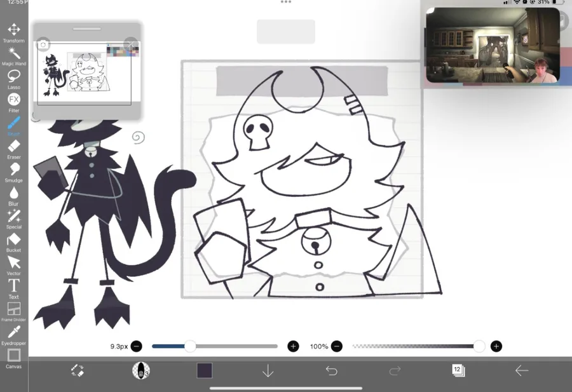The height and width of the screenshot is (392, 572).
Task: Undo the last stroke
Action: point(332,371)
